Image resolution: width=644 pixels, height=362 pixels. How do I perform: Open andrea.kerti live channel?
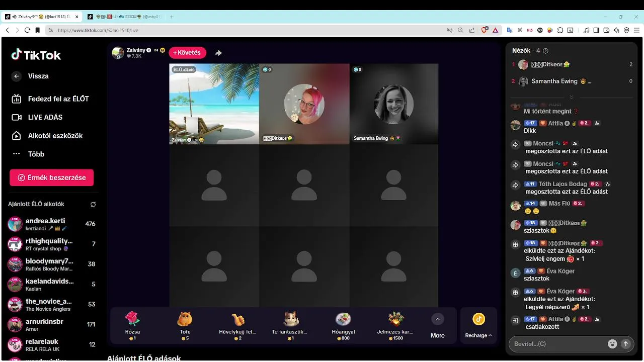51,224
